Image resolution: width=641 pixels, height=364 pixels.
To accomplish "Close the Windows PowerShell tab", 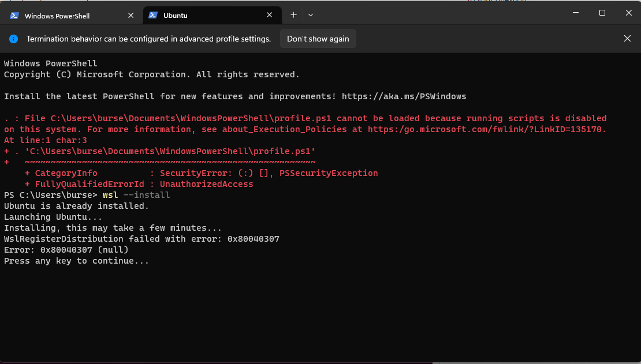I will click(131, 16).
